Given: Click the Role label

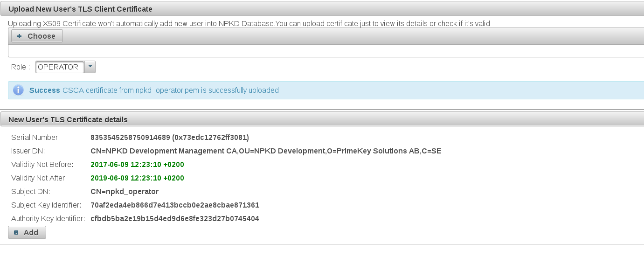Looking at the screenshot, I should click(21, 67).
